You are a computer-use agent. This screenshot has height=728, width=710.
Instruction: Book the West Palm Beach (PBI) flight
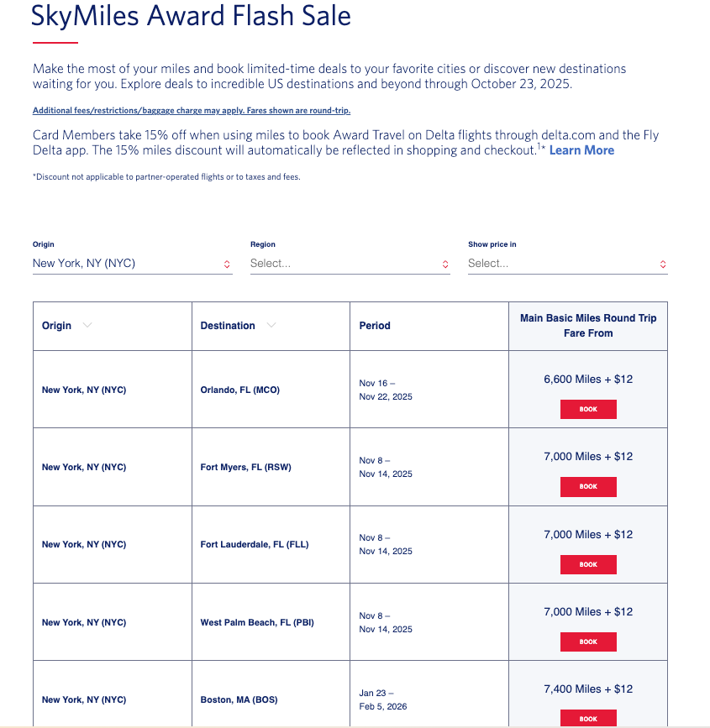[588, 642]
